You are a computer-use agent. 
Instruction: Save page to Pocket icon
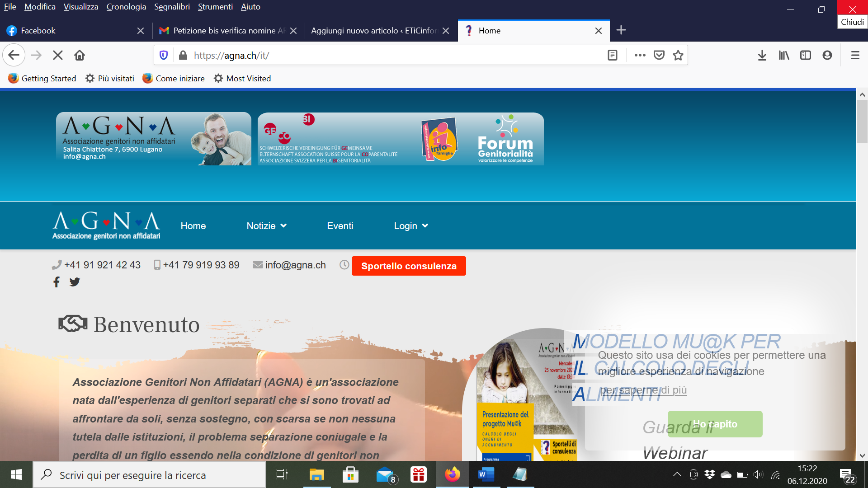tap(659, 55)
